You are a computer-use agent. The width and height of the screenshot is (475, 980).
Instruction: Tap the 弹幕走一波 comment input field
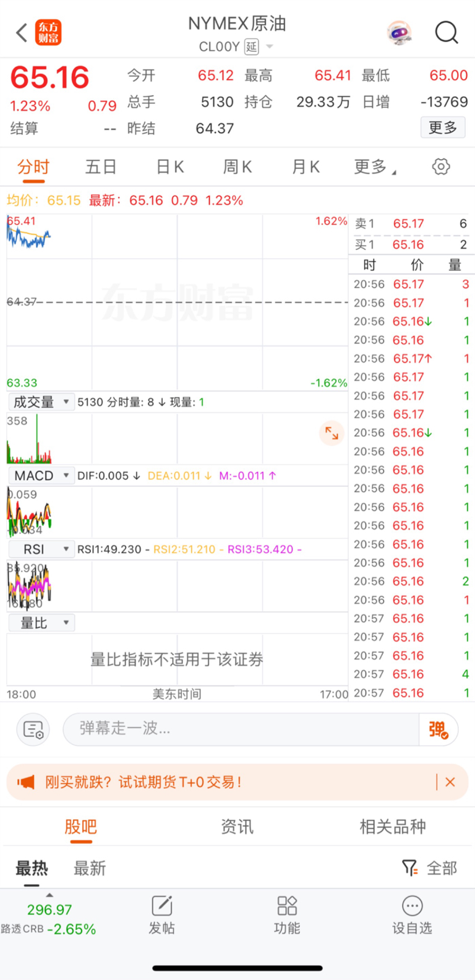click(241, 729)
